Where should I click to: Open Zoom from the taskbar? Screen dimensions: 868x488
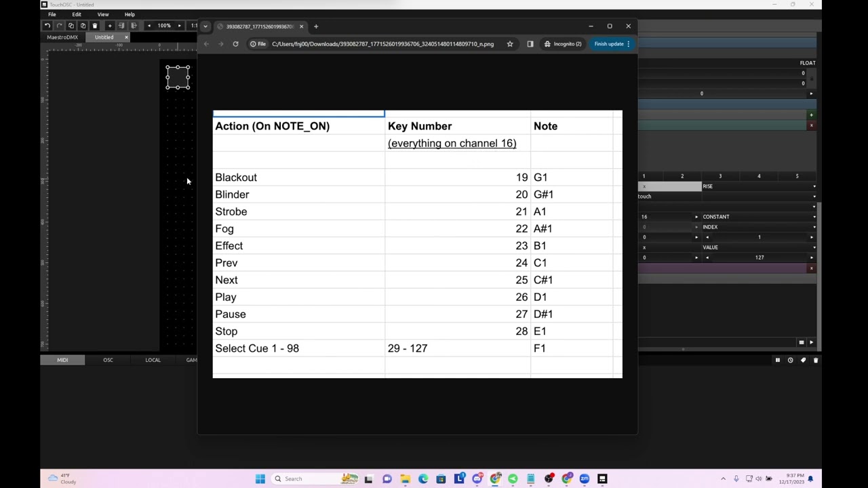click(x=584, y=479)
